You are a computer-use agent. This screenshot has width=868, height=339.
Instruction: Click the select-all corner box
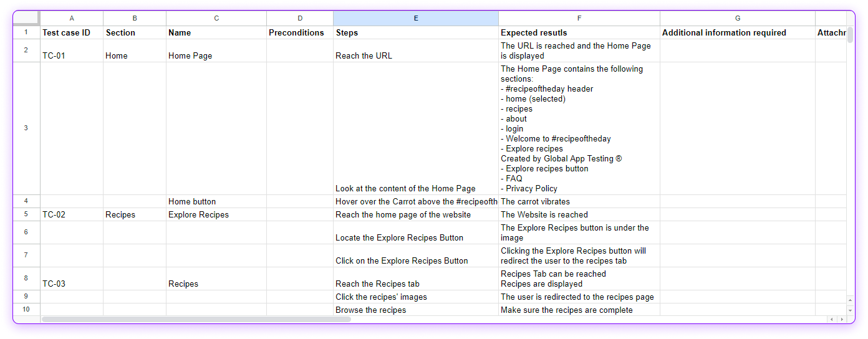[x=27, y=18]
